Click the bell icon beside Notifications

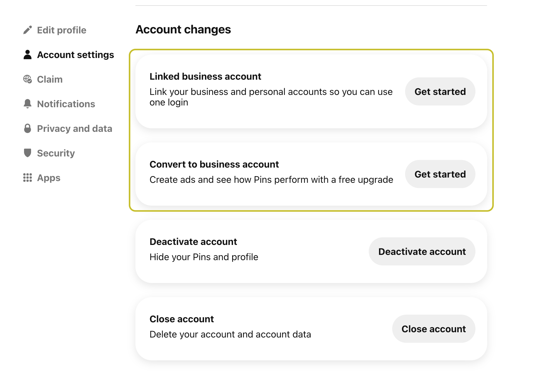click(x=28, y=104)
